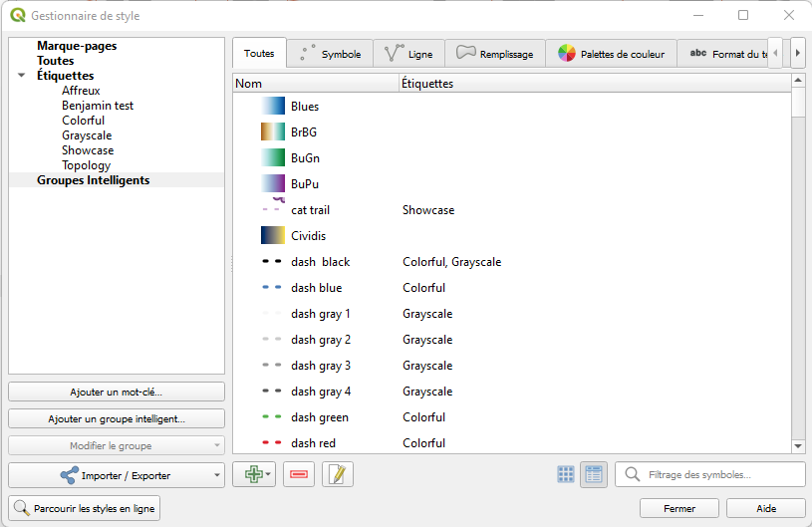812x527 pixels.
Task: Click the list scrollbar up arrow
Action: 798,81
